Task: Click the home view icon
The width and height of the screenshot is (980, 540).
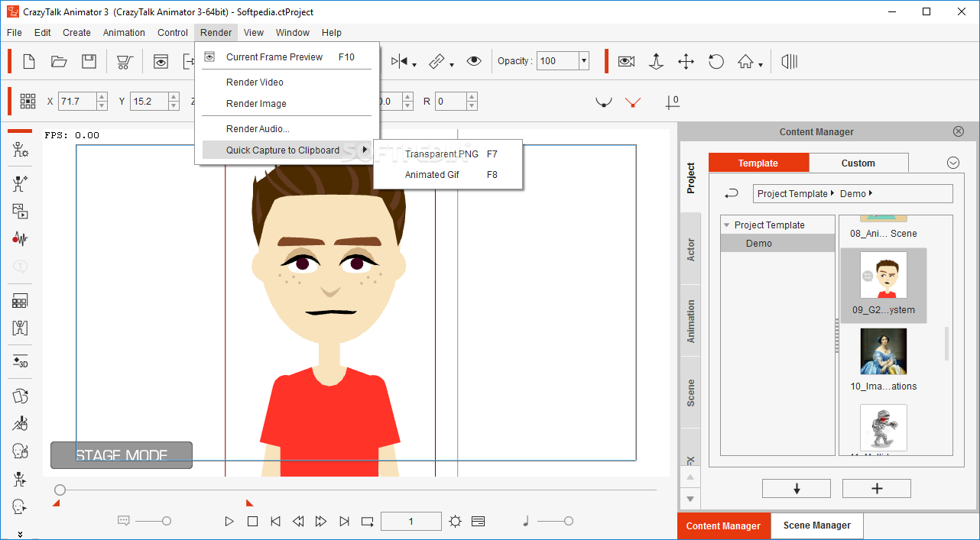Action: 745,61
